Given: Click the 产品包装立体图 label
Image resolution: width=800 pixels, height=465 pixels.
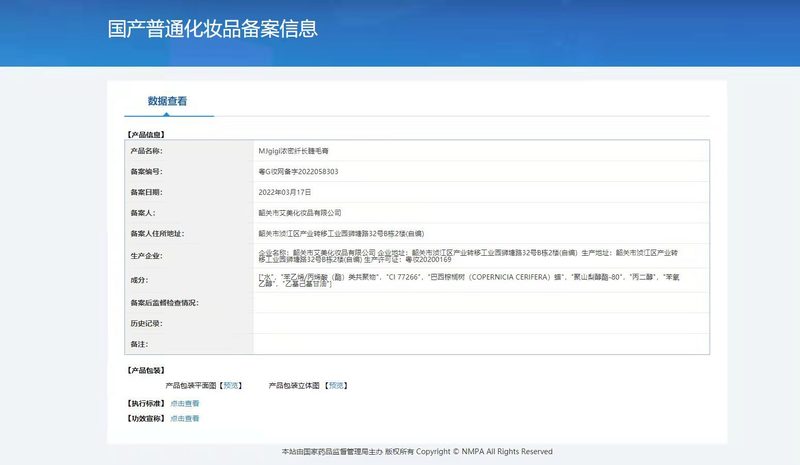Looking at the screenshot, I should click(294, 385).
